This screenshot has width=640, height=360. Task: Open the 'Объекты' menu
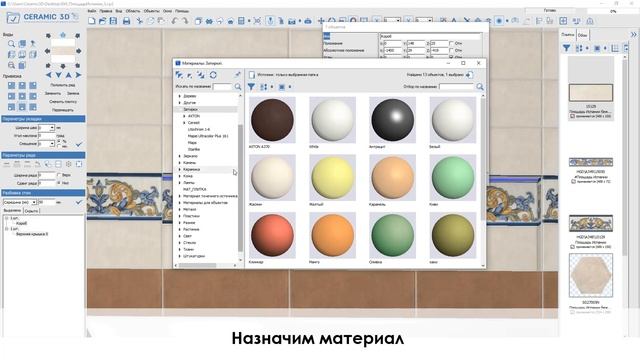coord(151,11)
